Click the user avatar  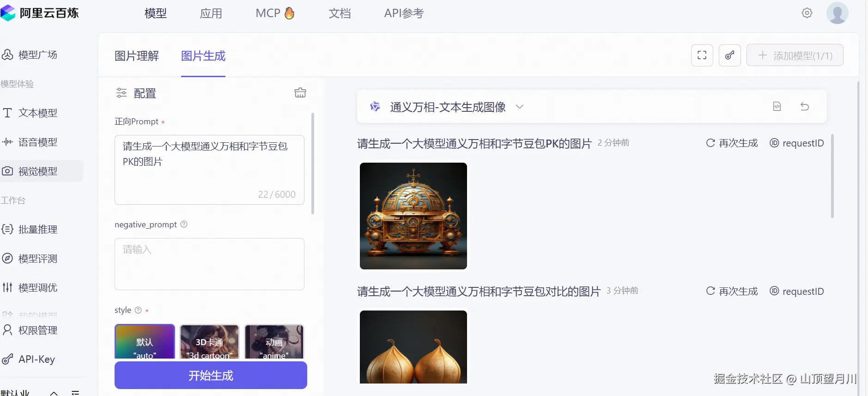tap(837, 13)
